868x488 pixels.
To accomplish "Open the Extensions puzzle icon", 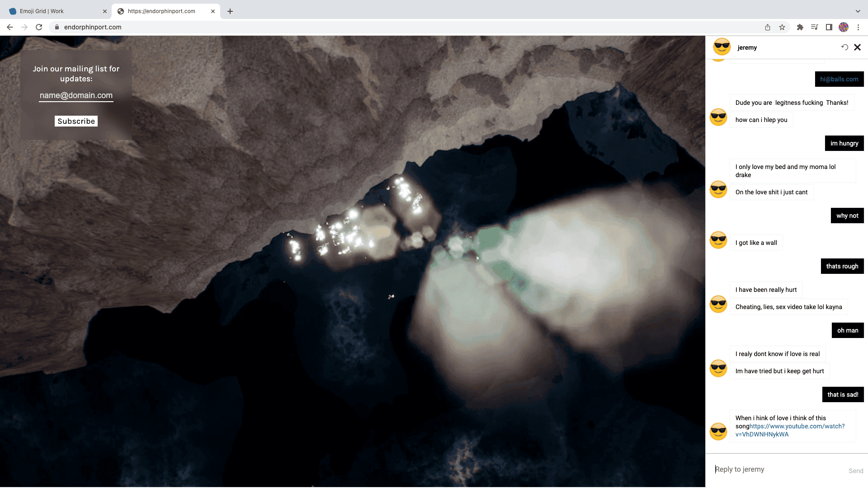I will pos(800,27).
